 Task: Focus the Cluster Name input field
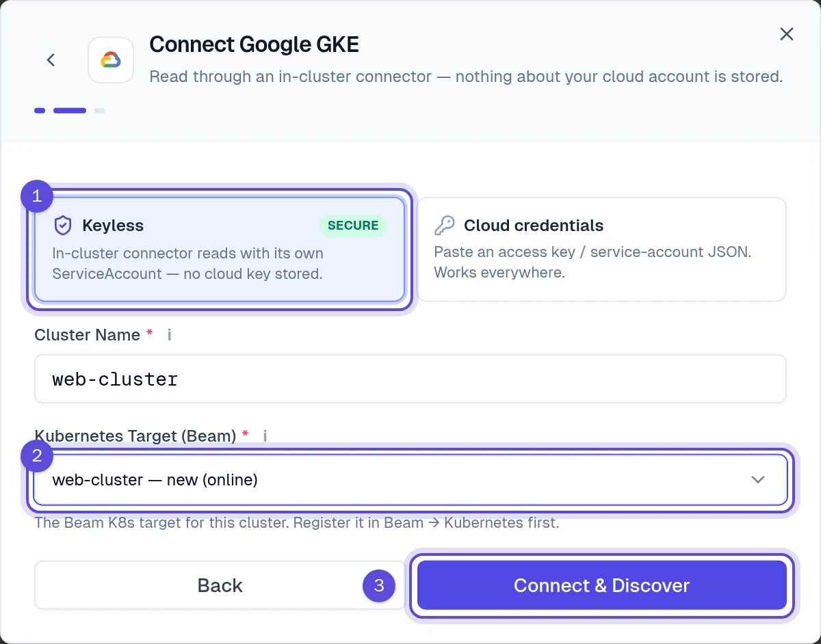[410, 379]
